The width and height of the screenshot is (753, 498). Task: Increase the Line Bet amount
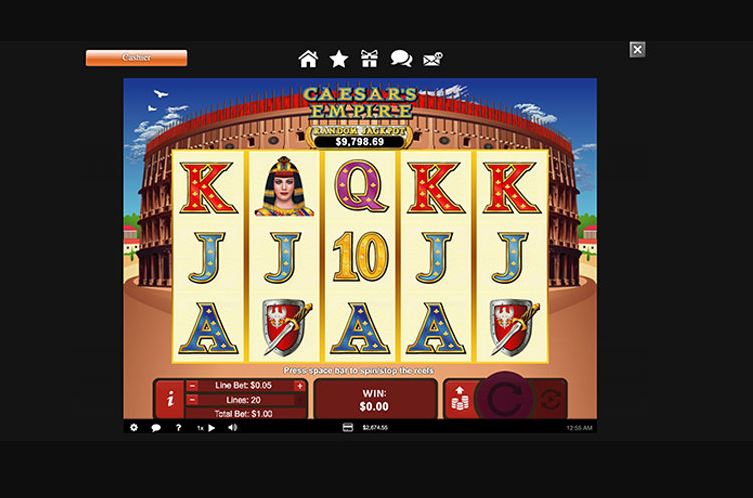click(300, 386)
